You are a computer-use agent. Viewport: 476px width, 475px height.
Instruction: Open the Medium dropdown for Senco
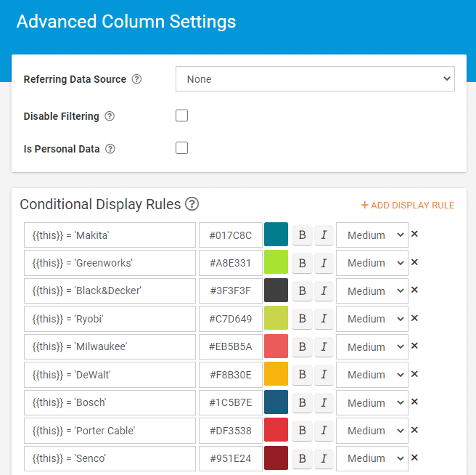[x=372, y=458]
